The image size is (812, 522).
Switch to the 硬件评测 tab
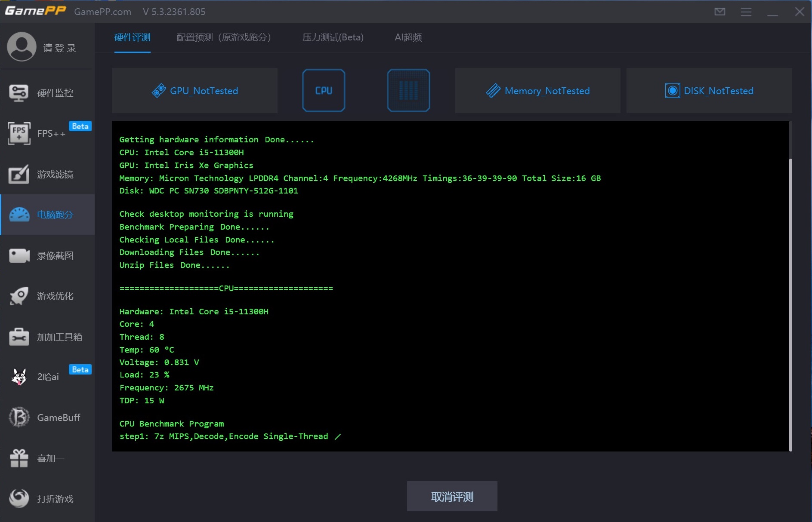coord(132,37)
